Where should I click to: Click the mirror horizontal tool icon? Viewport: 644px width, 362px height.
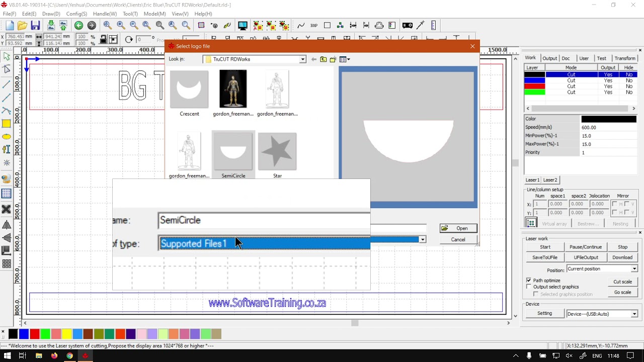(x=7, y=225)
